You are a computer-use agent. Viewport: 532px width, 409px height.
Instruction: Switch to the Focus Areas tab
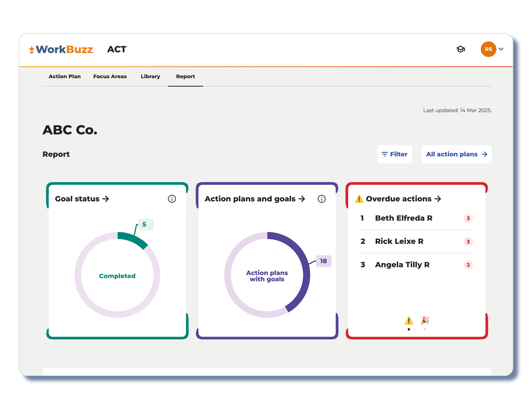(110, 76)
